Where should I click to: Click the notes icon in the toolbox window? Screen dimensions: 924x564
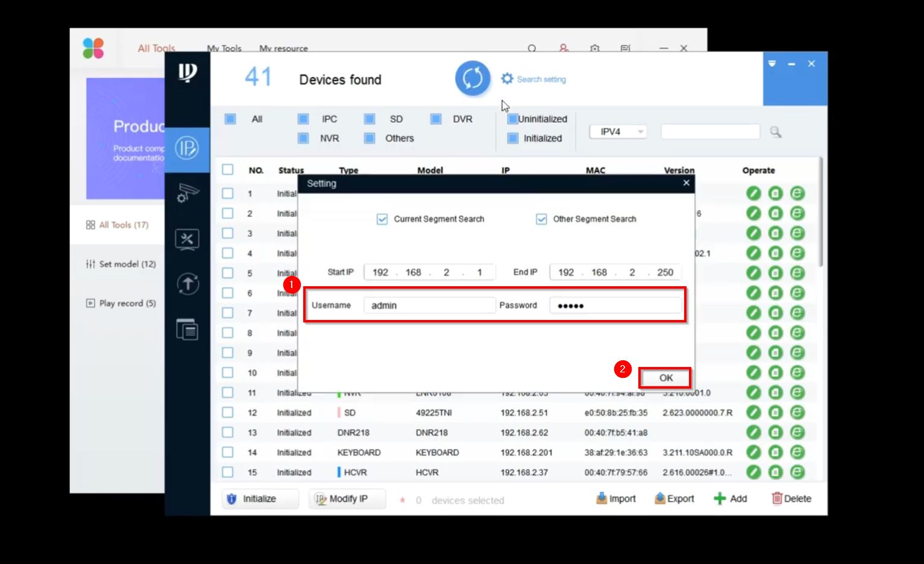[626, 48]
